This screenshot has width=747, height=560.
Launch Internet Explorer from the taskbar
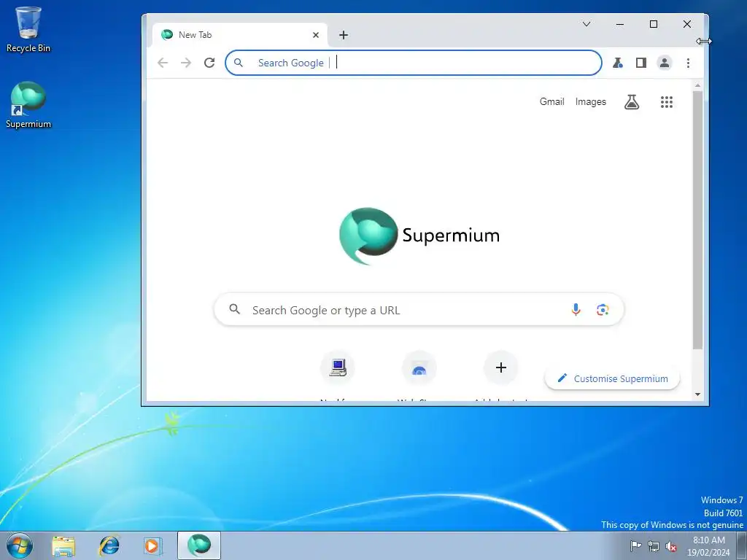(x=109, y=545)
